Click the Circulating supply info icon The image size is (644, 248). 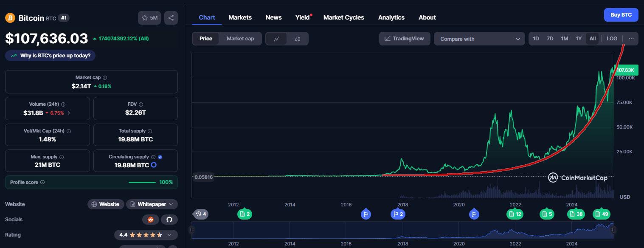[x=153, y=157]
